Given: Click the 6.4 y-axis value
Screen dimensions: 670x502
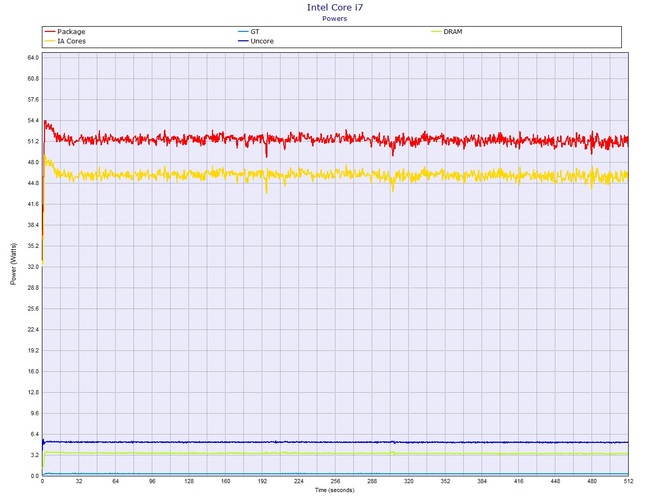Looking at the screenshot, I should tap(35, 434).
